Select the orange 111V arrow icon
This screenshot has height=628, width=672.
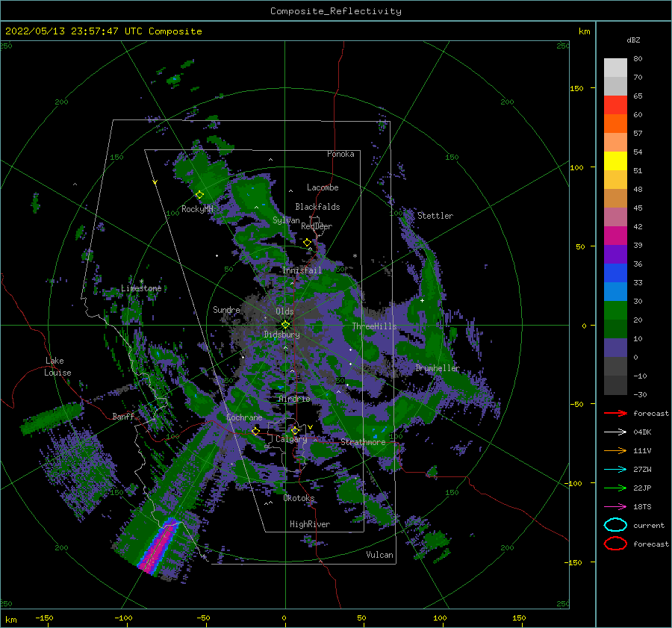[x=615, y=450]
